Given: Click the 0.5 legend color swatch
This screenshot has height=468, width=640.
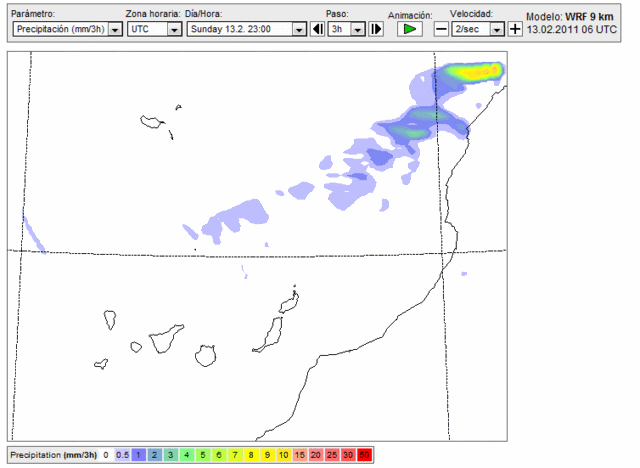Looking at the screenshot, I should tap(122, 455).
